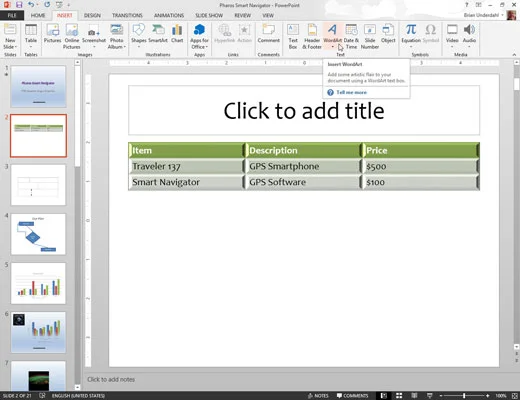Insert a Video
520x400 pixels.
tap(452, 32)
